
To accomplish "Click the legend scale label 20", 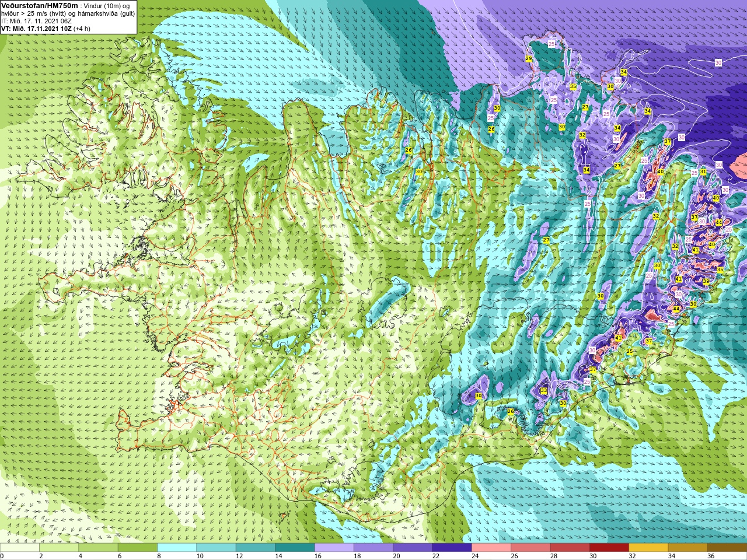I will [x=397, y=556].
